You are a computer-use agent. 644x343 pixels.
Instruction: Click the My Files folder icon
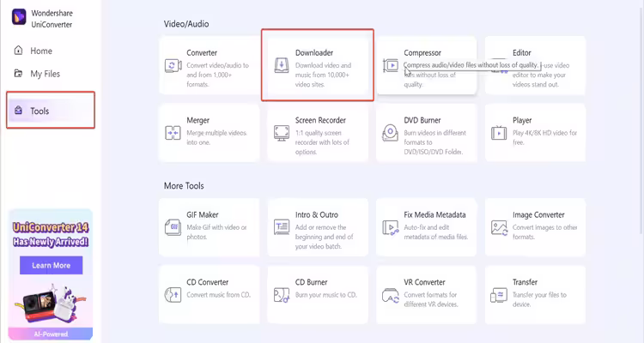coord(19,74)
